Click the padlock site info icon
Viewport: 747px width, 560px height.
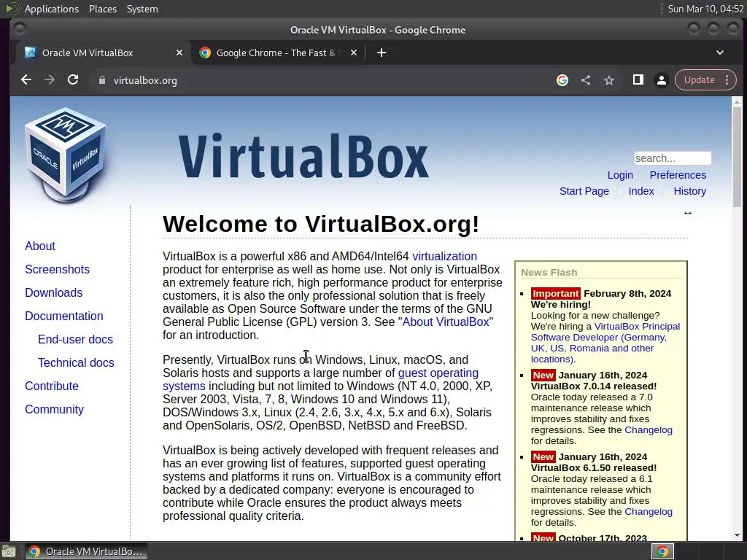101,80
